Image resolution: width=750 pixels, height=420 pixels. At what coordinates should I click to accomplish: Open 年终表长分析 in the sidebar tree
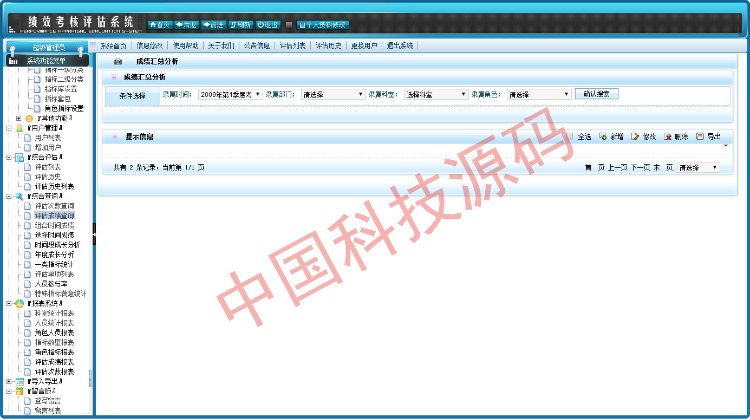(x=55, y=255)
